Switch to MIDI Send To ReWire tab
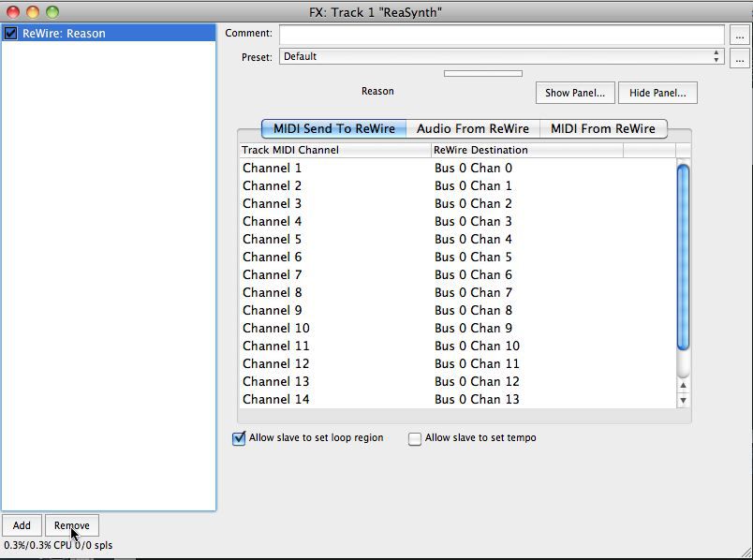753x560 pixels. tap(334, 128)
